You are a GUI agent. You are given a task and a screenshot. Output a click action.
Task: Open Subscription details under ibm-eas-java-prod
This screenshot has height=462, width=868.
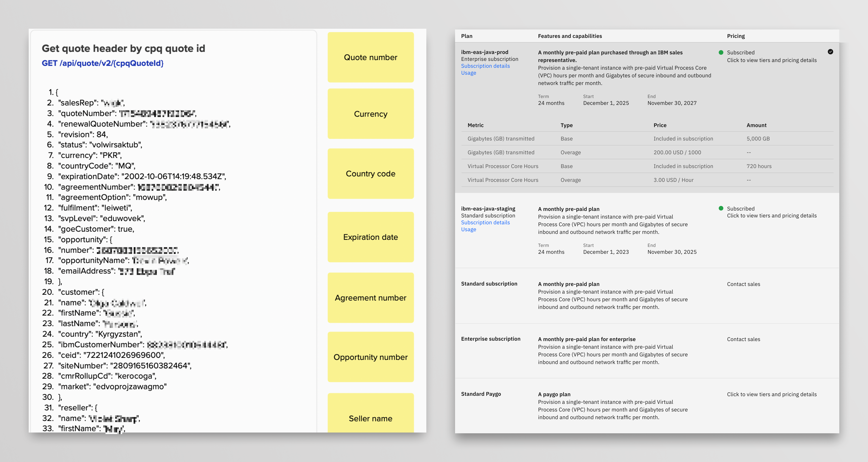pos(485,66)
